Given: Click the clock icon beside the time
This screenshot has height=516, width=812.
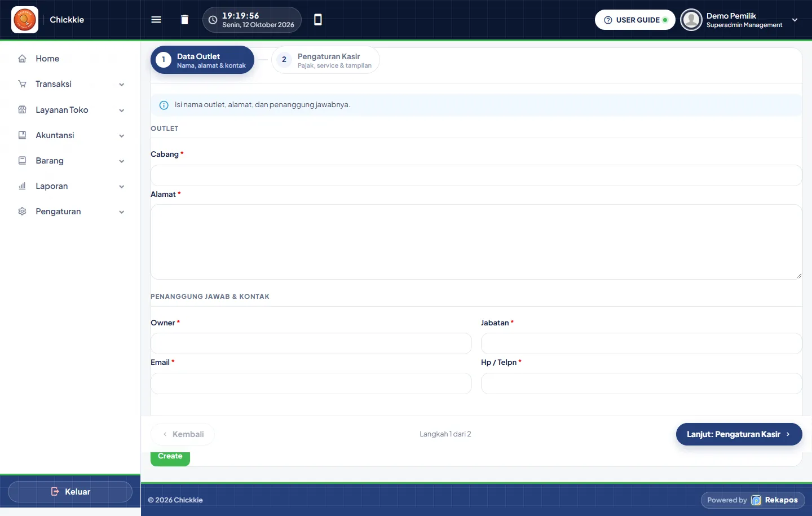Looking at the screenshot, I should click(x=213, y=20).
